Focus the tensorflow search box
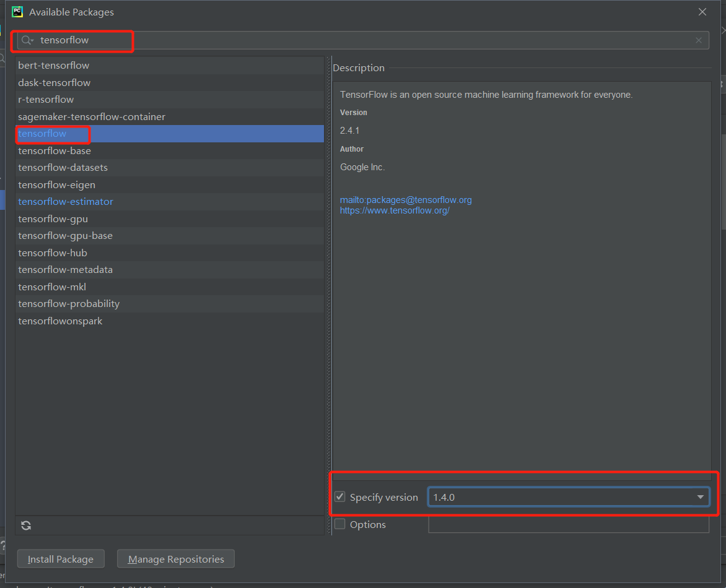The width and height of the screenshot is (726, 588). [x=363, y=40]
